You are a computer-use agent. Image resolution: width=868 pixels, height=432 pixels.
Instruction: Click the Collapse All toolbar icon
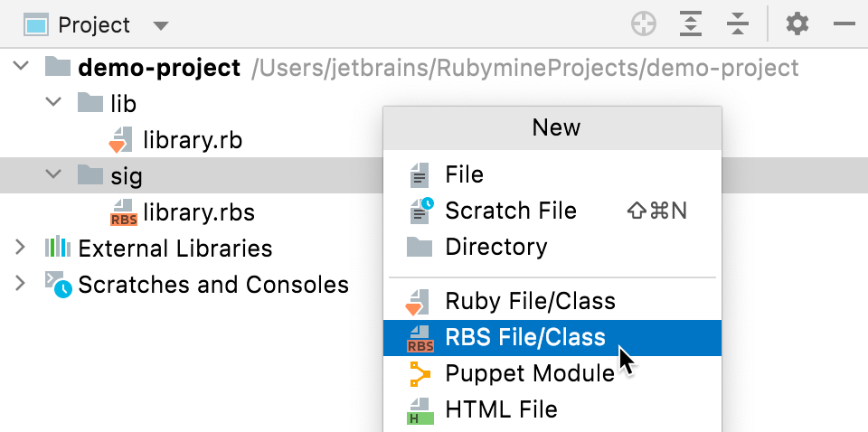tap(738, 24)
